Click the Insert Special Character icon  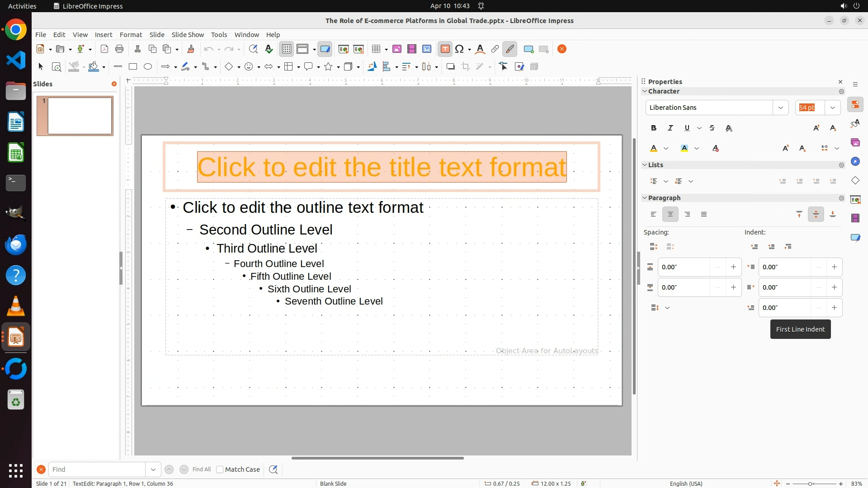pos(459,49)
